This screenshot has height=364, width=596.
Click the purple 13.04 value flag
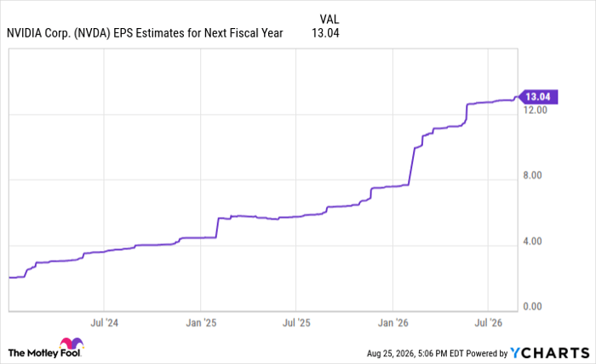pyautogui.click(x=538, y=97)
